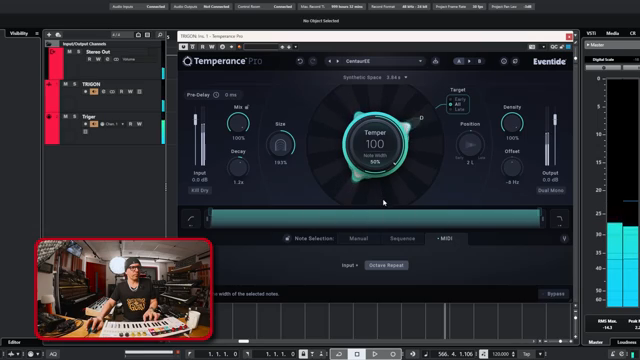Click the Find Tracks magnifier icon
Screen dimensions: 640x360
[160, 35]
